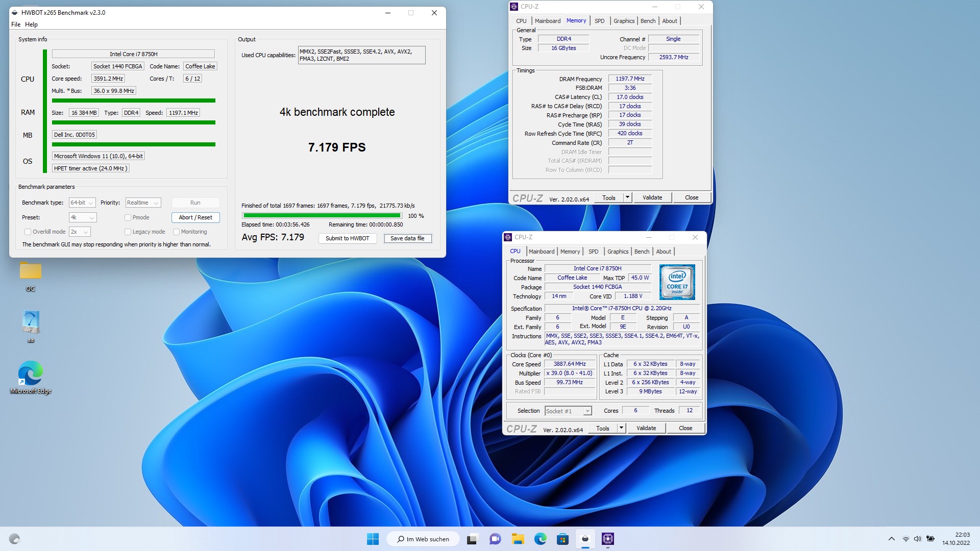Open the battery tray icon

(x=930, y=539)
